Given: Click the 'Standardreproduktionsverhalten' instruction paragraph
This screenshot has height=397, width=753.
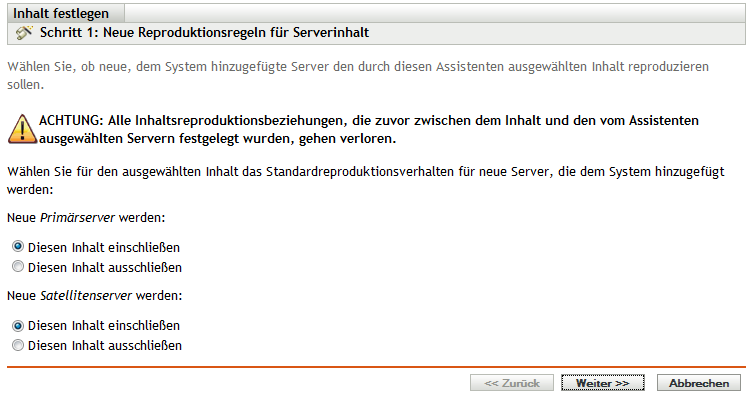Looking at the screenshot, I should pyautogui.click(x=366, y=180).
